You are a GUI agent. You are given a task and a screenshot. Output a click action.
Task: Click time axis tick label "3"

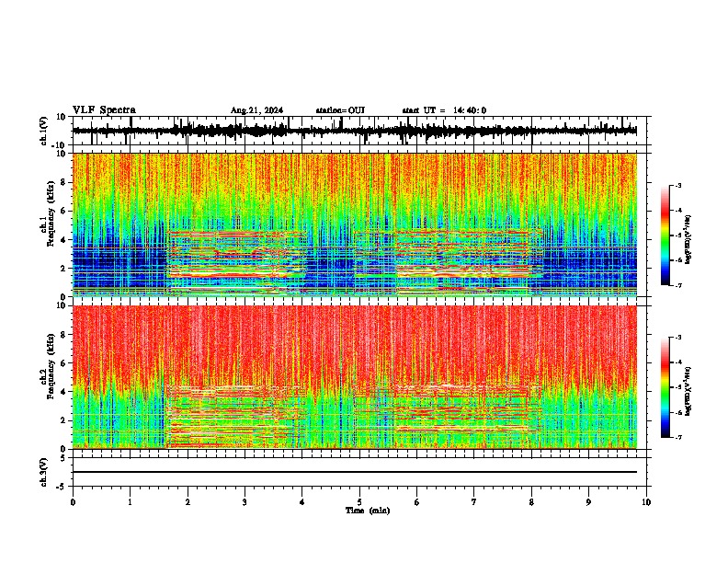click(x=245, y=502)
